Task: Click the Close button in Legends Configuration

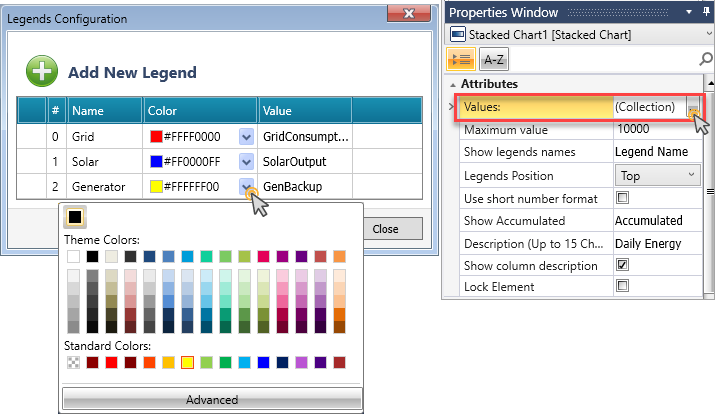Action: point(385,229)
